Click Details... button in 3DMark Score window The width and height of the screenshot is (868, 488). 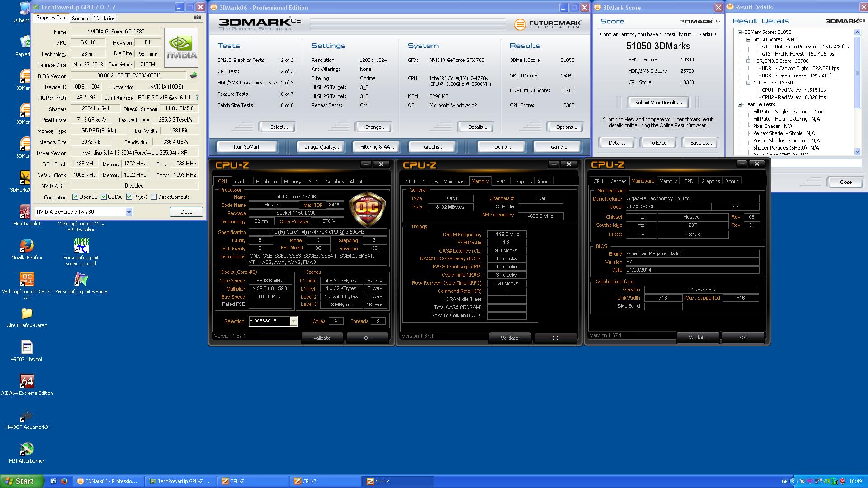[x=618, y=143]
